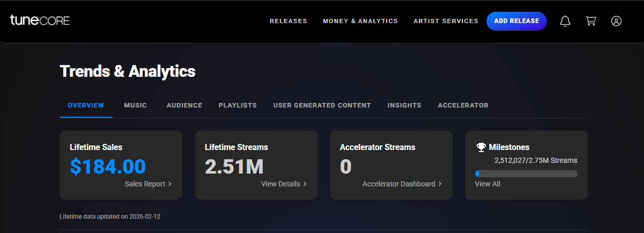Open the Insights tab
Viewport: 644px width, 233px height.
pos(404,105)
